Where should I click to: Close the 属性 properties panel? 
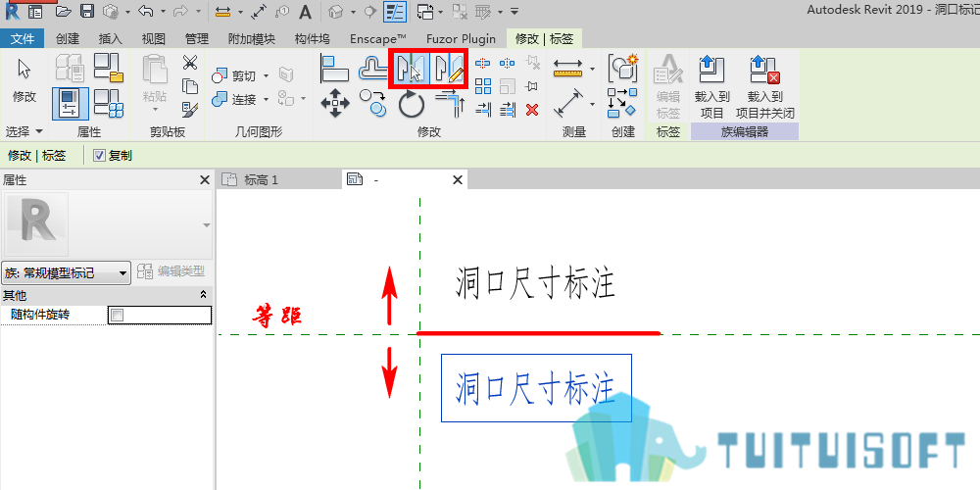[205, 180]
